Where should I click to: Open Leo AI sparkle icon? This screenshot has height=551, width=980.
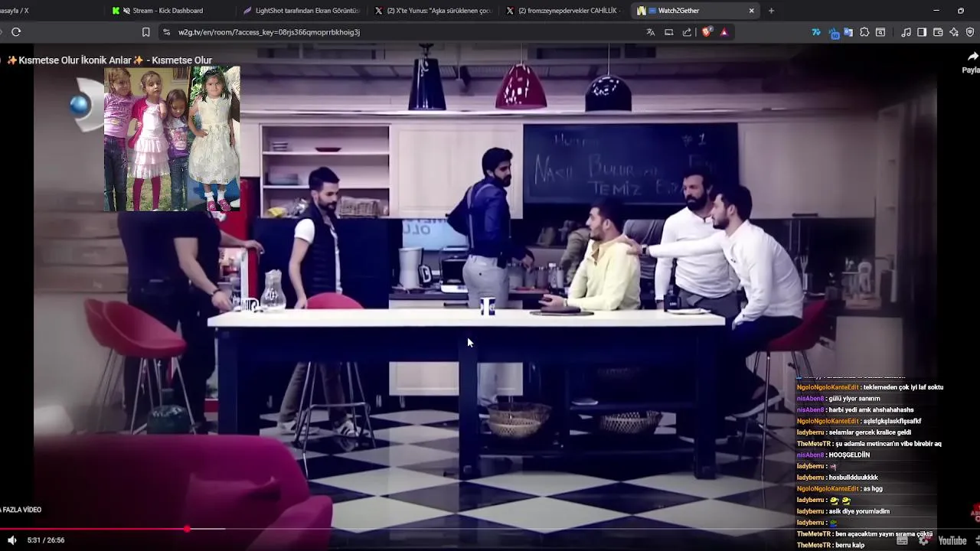pos(954,32)
